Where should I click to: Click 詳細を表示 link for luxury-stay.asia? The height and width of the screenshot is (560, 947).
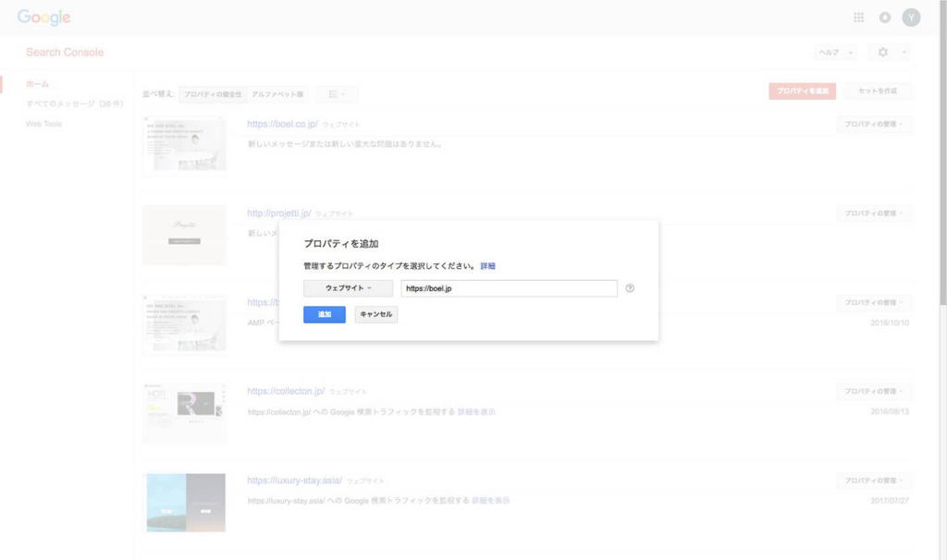pos(490,501)
